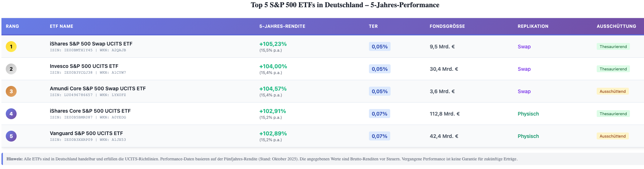The width and height of the screenshot is (644, 169).
Task: Click the Thesaurierend tag for iShares Swap ETF
Action: [x=613, y=47]
